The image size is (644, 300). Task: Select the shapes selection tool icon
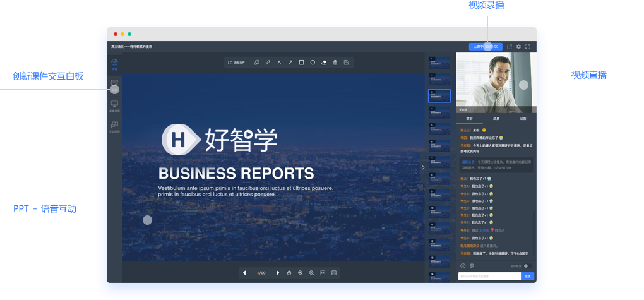point(257,63)
